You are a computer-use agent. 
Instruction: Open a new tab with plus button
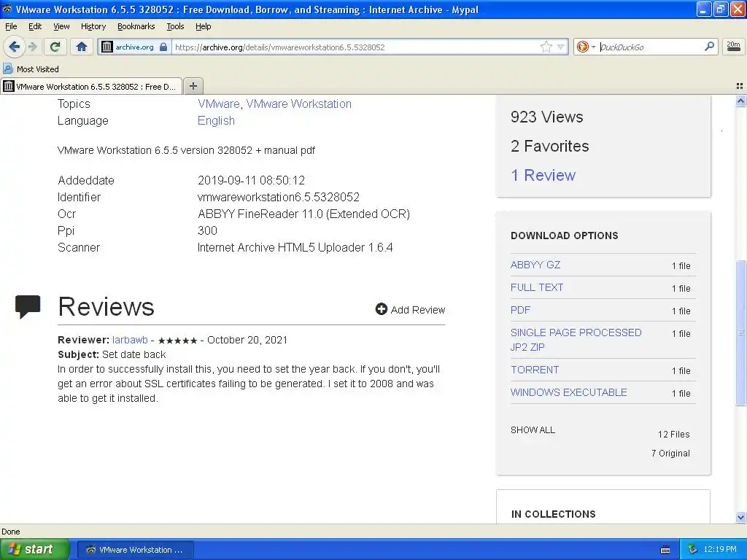pyautogui.click(x=193, y=86)
